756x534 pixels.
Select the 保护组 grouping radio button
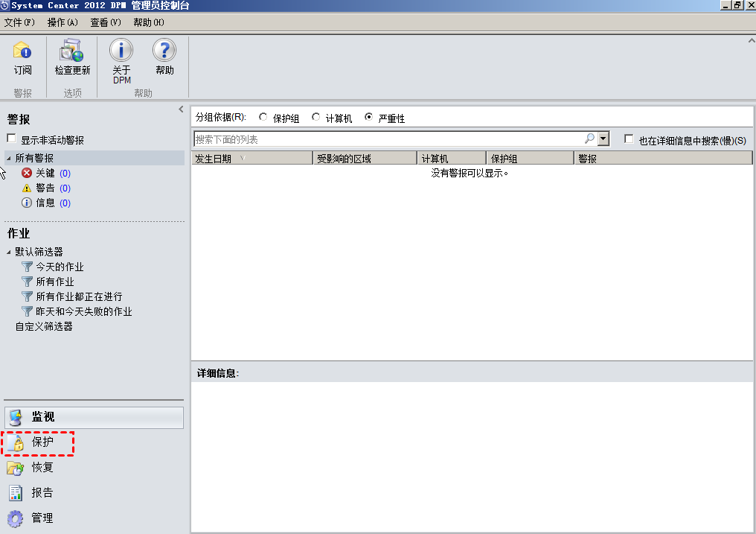pos(263,117)
